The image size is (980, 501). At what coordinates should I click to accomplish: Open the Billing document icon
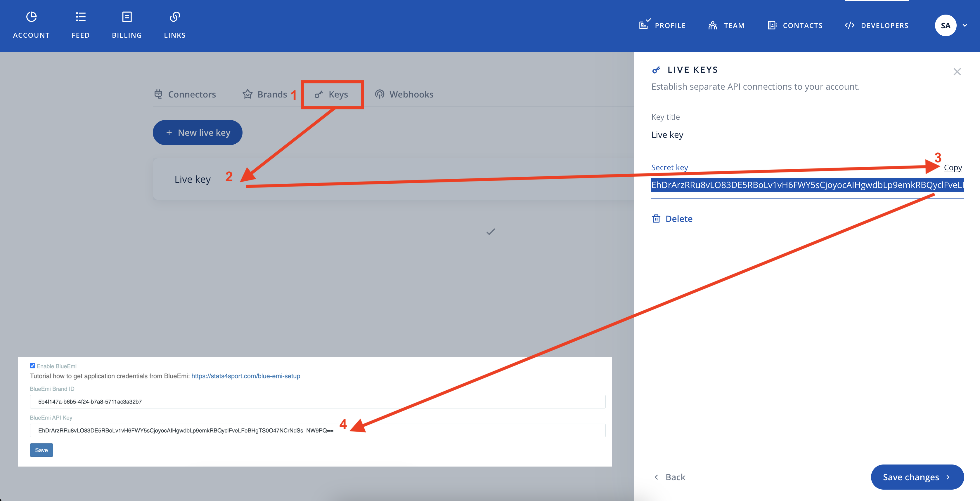click(127, 17)
